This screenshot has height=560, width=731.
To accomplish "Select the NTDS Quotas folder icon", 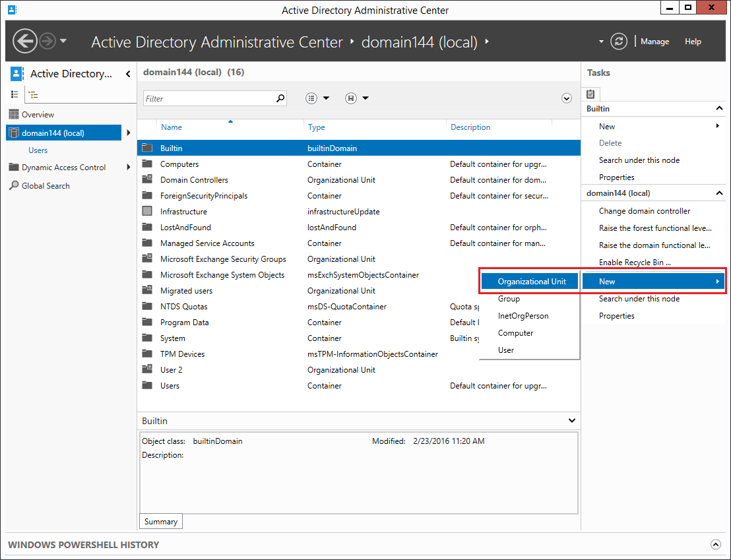I will click(147, 306).
